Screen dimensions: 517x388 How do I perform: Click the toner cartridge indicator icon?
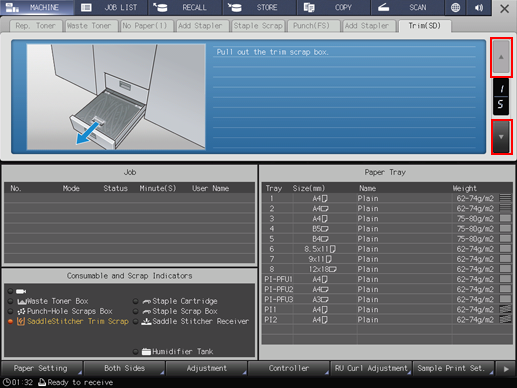21,291
